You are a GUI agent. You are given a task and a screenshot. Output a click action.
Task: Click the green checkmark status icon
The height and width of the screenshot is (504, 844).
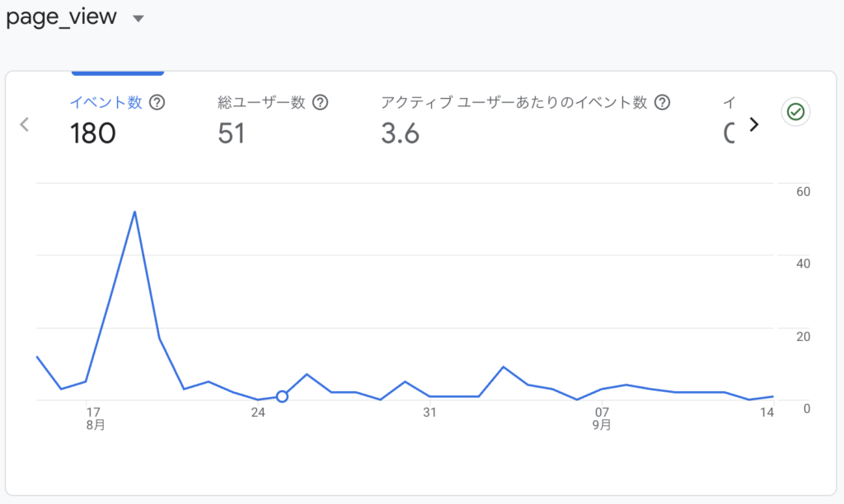click(x=795, y=113)
